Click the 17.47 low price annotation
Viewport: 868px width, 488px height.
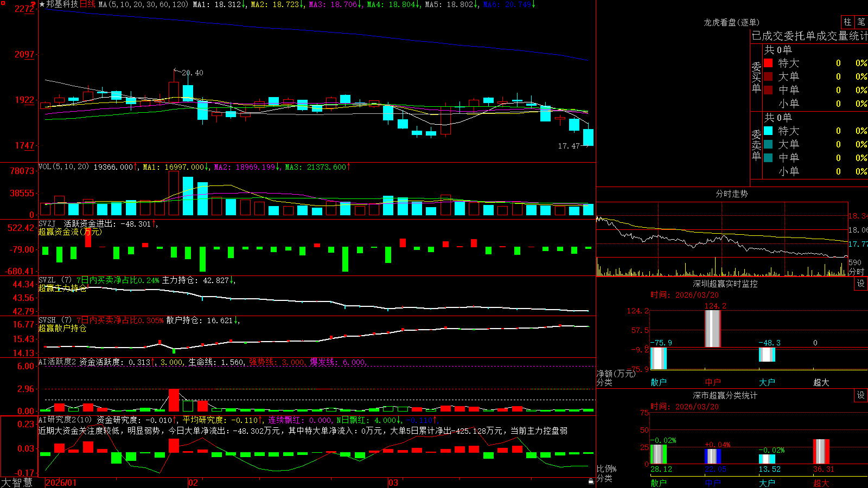pyautogui.click(x=569, y=146)
